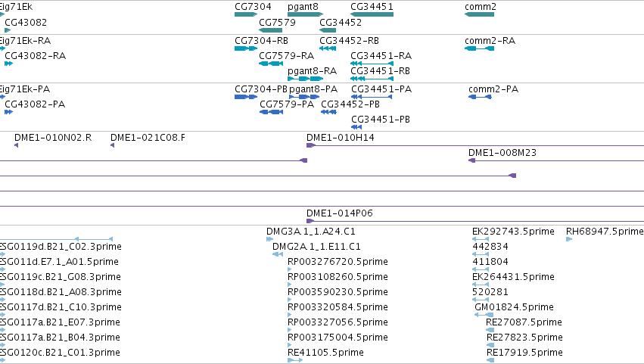
Task: Select EST RE41105.5prime
Action: click(325, 353)
